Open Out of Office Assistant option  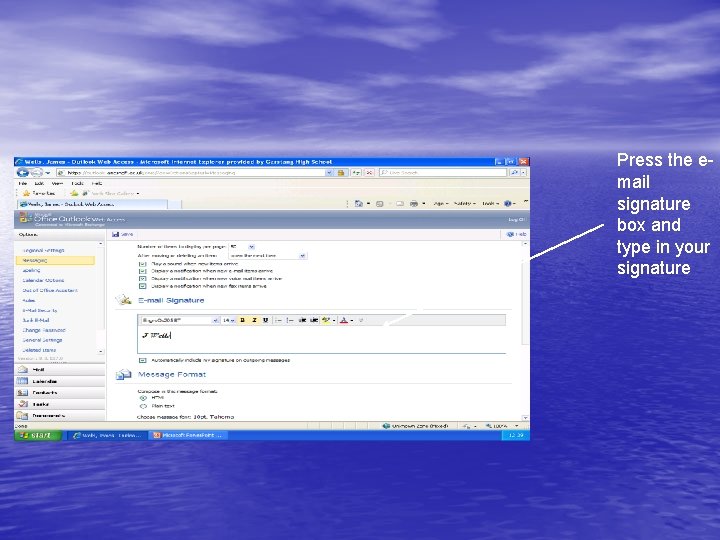point(50,291)
